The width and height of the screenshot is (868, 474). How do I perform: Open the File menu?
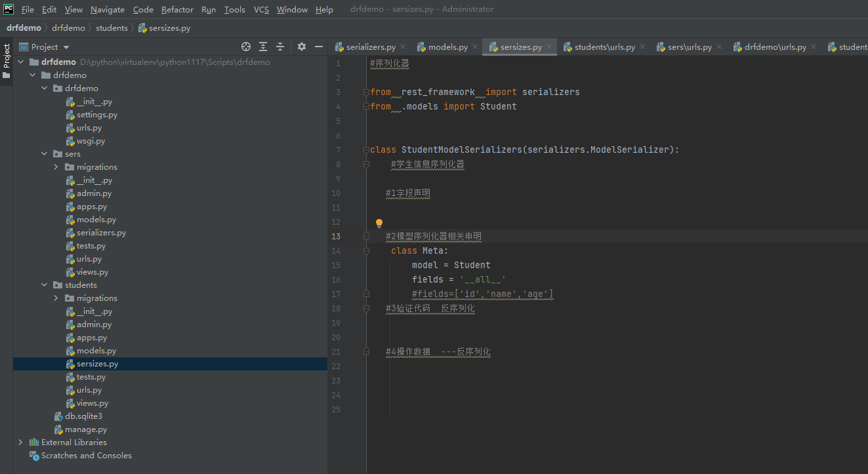[x=28, y=9]
